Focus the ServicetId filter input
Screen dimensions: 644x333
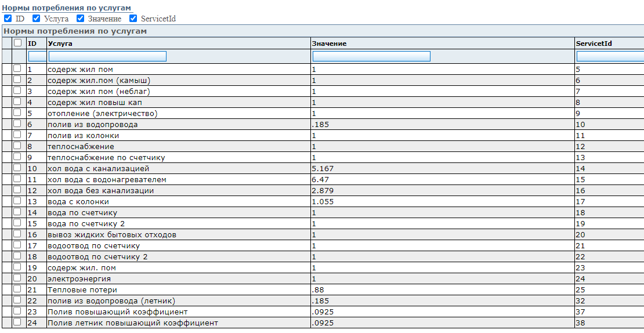610,56
